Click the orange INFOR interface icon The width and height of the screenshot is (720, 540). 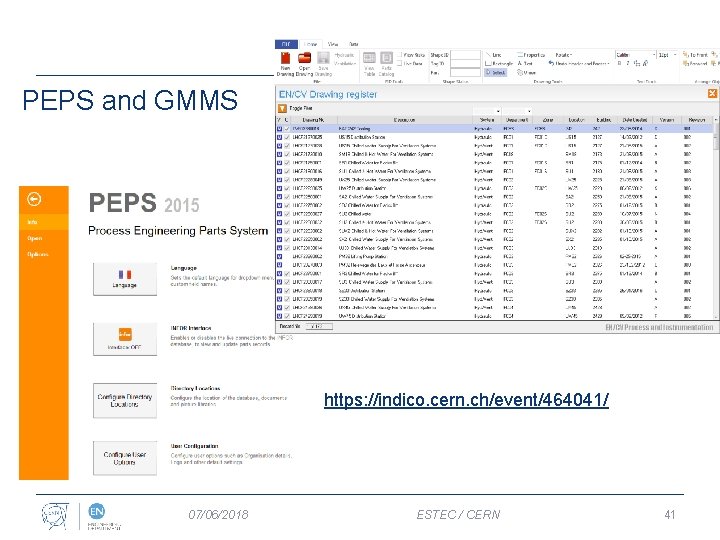125,334
